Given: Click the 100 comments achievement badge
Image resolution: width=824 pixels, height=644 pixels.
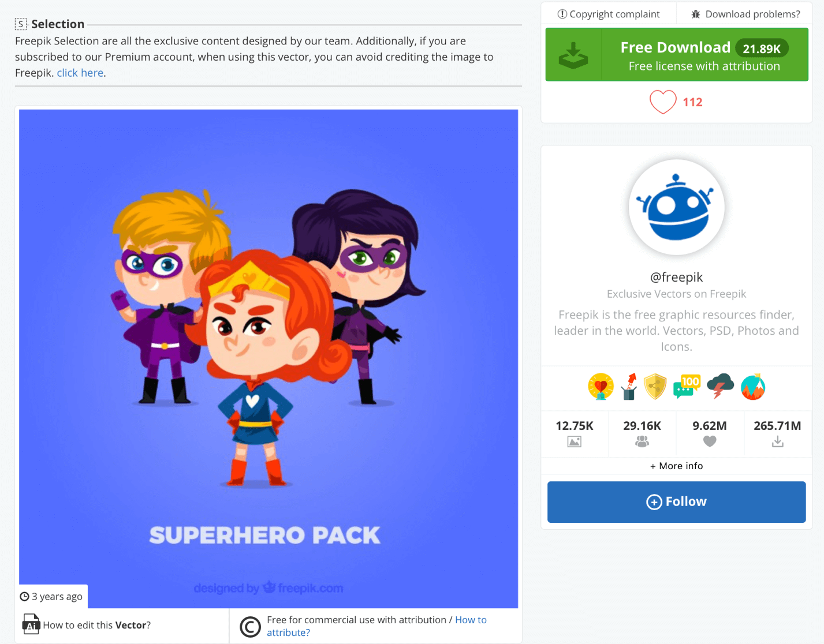Looking at the screenshot, I should coord(687,387).
